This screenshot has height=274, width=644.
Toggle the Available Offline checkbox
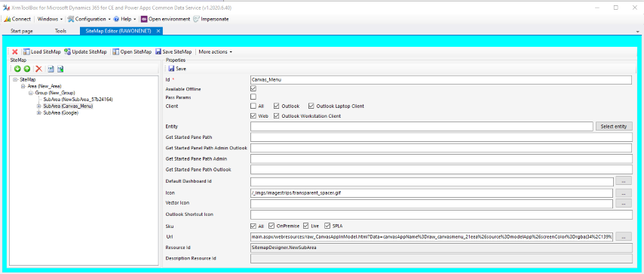coord(253,89)
